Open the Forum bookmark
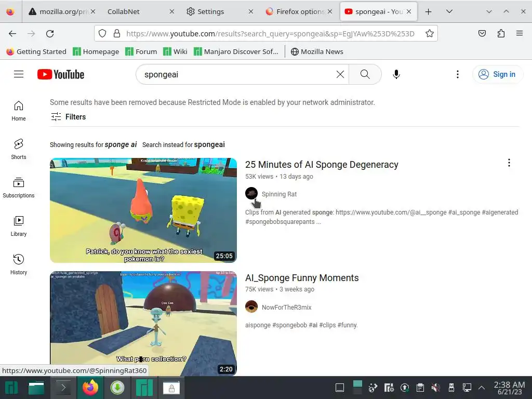This screenshot has height=399, width=532. point(141,51)
